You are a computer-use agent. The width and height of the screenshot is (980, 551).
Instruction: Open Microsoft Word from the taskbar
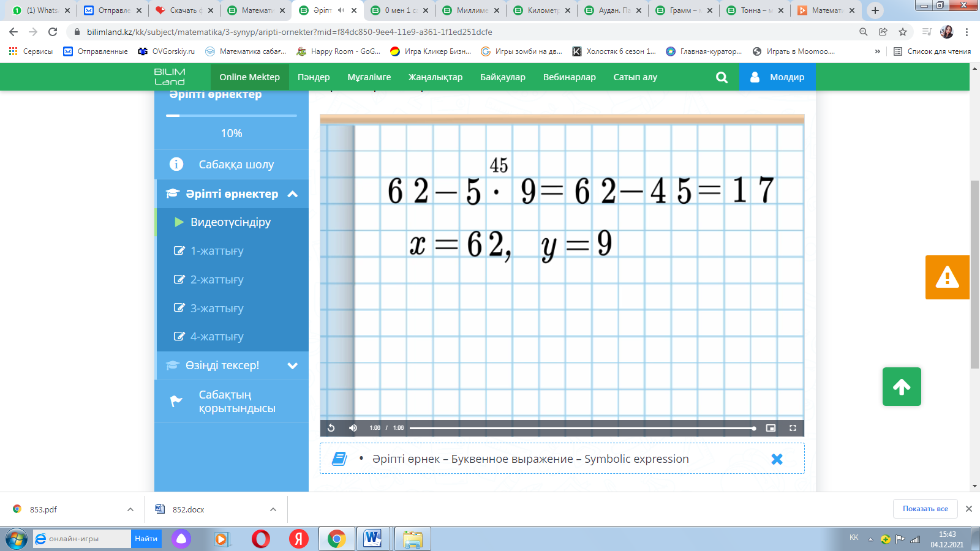coord(372,539)
